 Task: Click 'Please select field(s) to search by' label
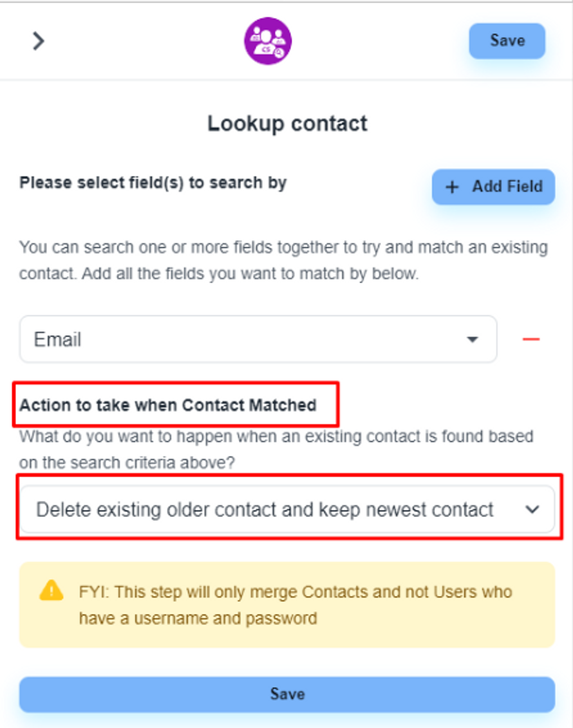(153, 183)
